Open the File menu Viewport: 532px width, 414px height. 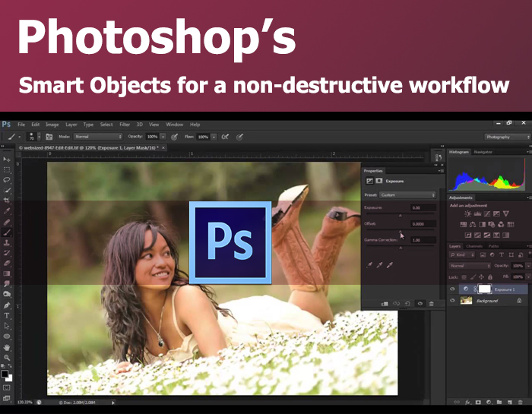click(x=21, y=125)
